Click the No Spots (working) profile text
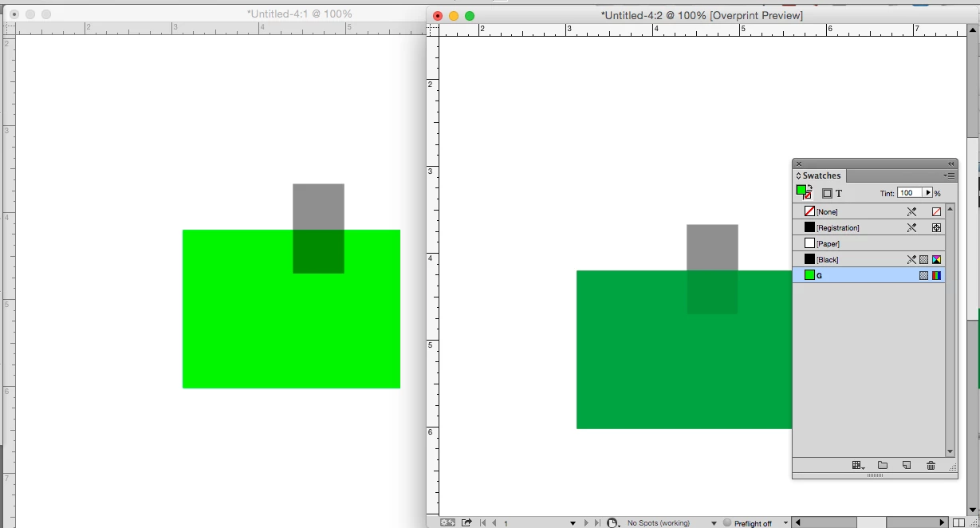980x528 pixels. [659, 523]
